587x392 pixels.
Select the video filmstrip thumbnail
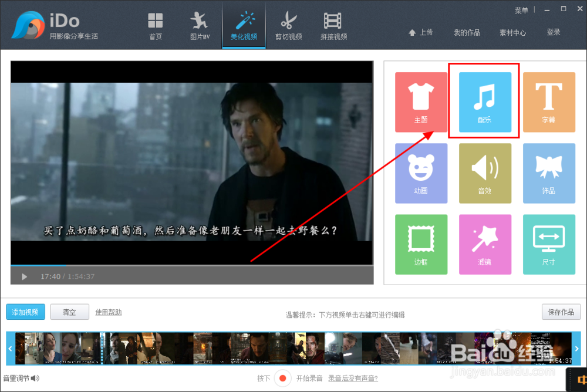coord(293,349)
